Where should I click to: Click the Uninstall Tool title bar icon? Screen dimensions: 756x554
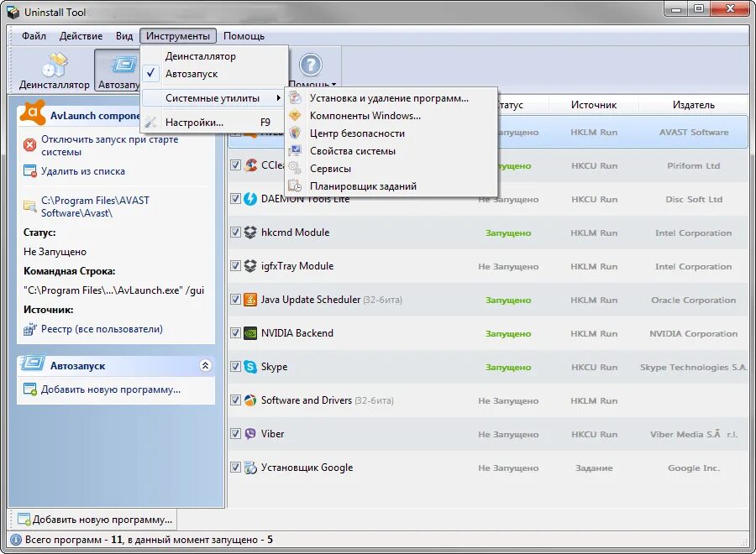coord(13,12)
